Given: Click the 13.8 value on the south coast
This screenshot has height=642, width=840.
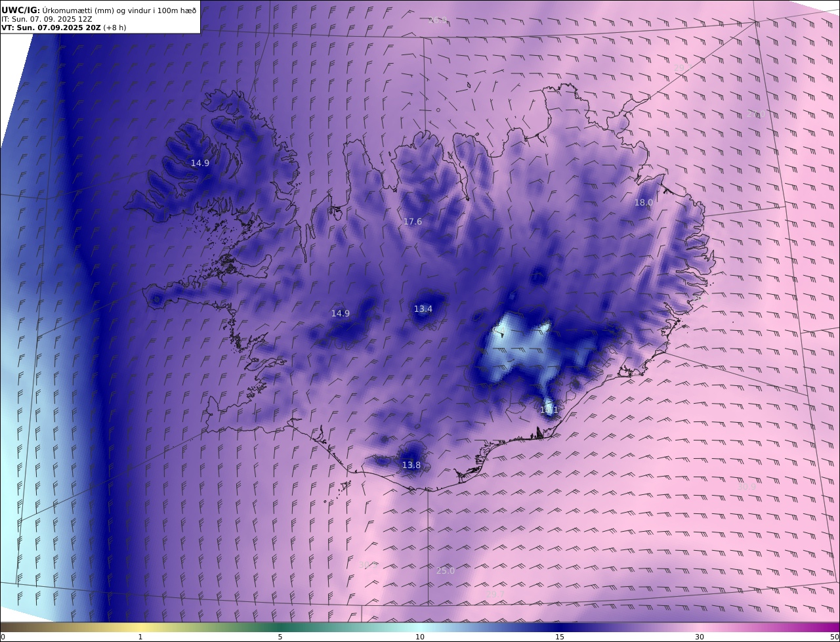Looking at the screenshot, I should coord(411,465).
